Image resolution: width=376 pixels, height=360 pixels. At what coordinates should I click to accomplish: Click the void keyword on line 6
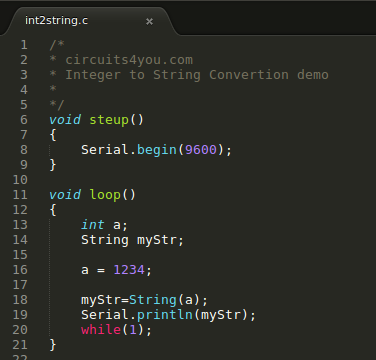tap(65, 120)
